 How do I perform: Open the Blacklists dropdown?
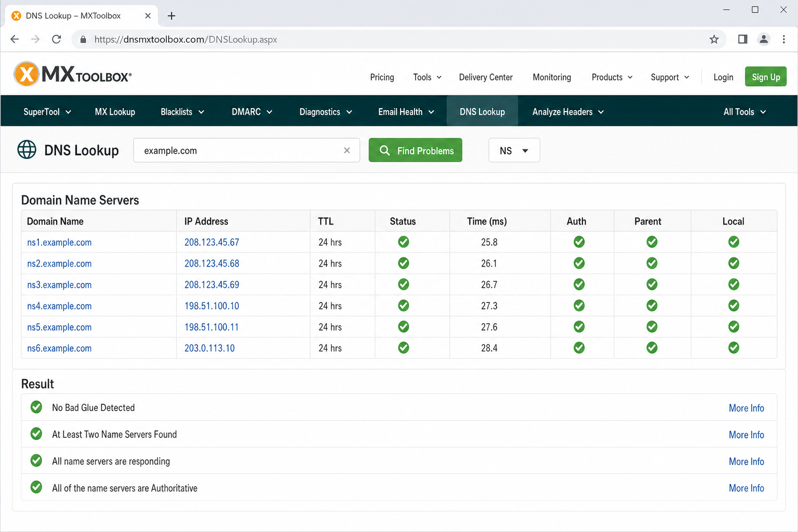pyautogui.click(x=182, y=112)
